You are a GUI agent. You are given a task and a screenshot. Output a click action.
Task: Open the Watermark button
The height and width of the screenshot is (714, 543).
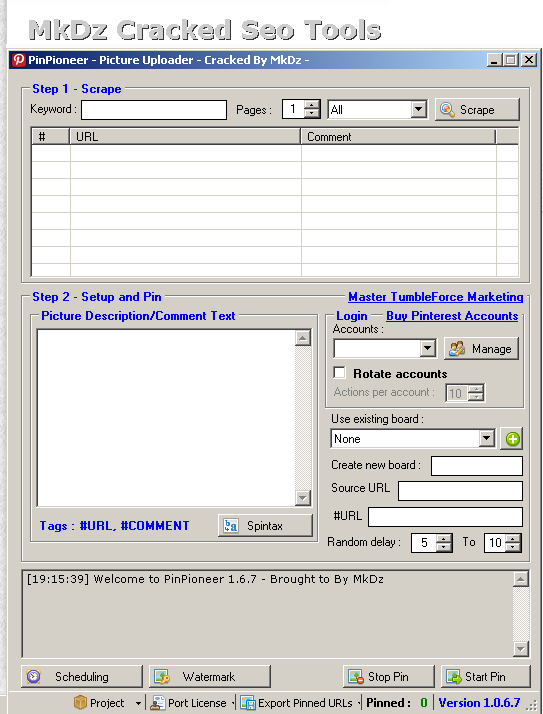[210, 677]
